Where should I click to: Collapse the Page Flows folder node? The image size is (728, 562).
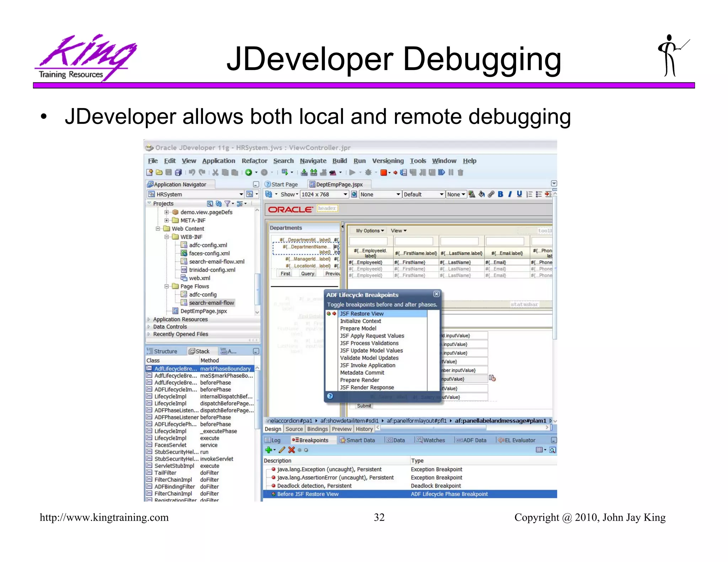tap(166, 286)
